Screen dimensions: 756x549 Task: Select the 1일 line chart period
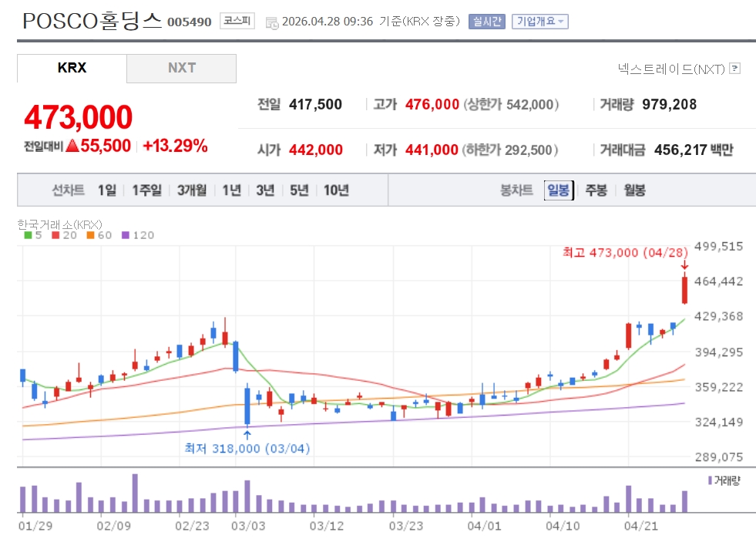pyautogui.click(x=107, y=190)
